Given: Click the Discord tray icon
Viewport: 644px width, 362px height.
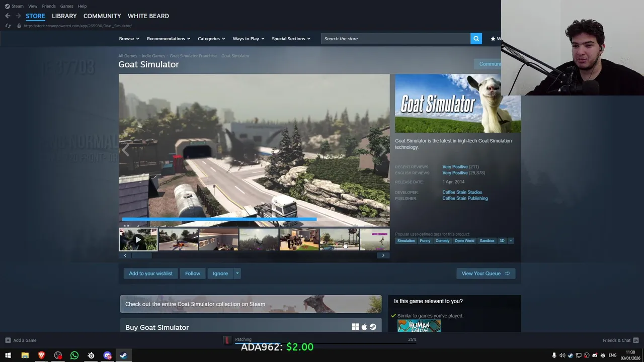Looking at the screenshot, I should click(x=595, y=355).
